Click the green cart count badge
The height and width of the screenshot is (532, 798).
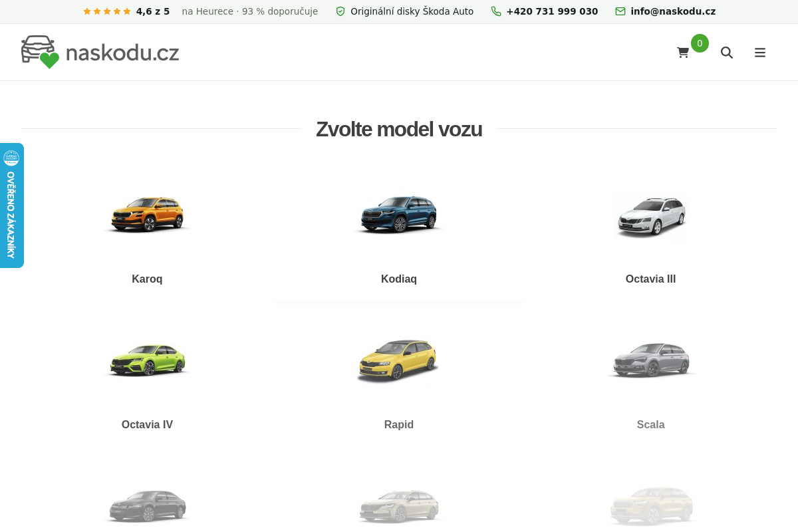click(700, 43)
